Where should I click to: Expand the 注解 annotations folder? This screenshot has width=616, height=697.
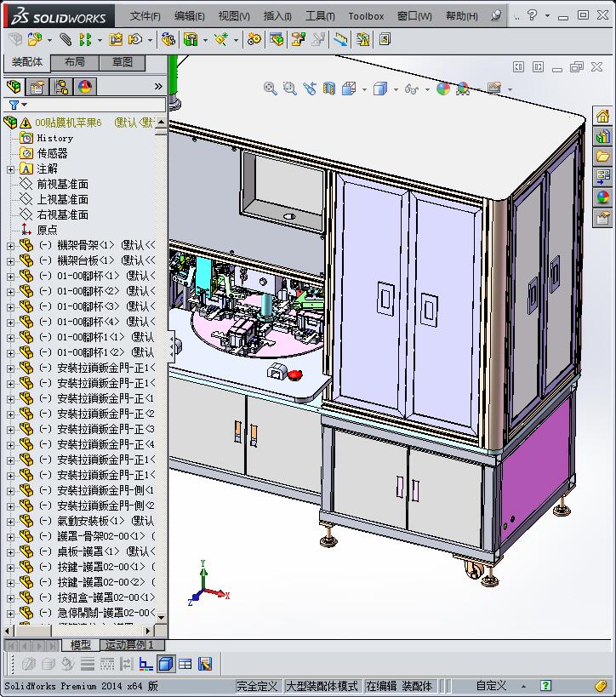pos(11,169)
